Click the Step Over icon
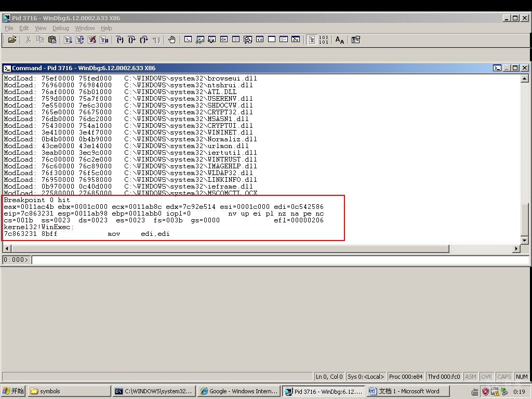The height and width of the screenshot is (399, 532). [x=131, y=39]
